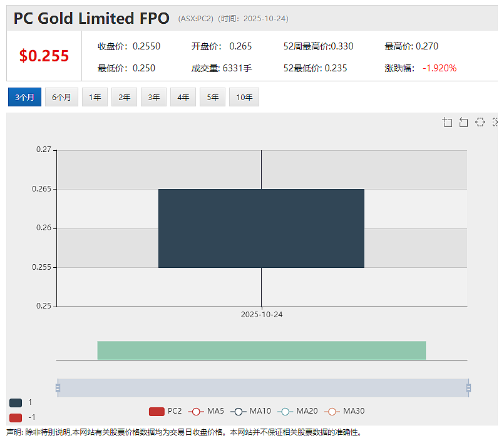The width and height of the screenshot is (504, 443).
Task: Show the 3年 chart range
Action: [153, 97]
